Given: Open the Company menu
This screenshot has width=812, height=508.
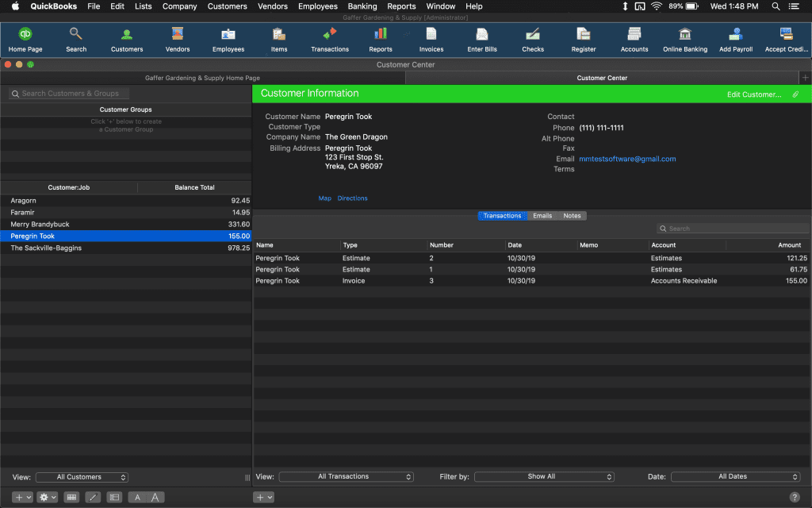Looking at the screenshot, I should (x=180, y=6).
